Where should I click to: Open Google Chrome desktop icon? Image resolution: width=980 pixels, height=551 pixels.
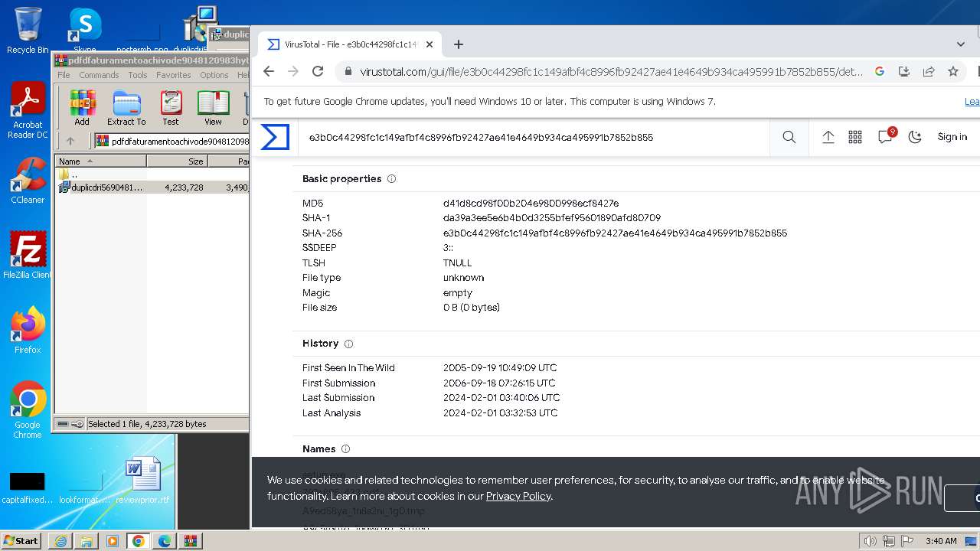point(28,409)
